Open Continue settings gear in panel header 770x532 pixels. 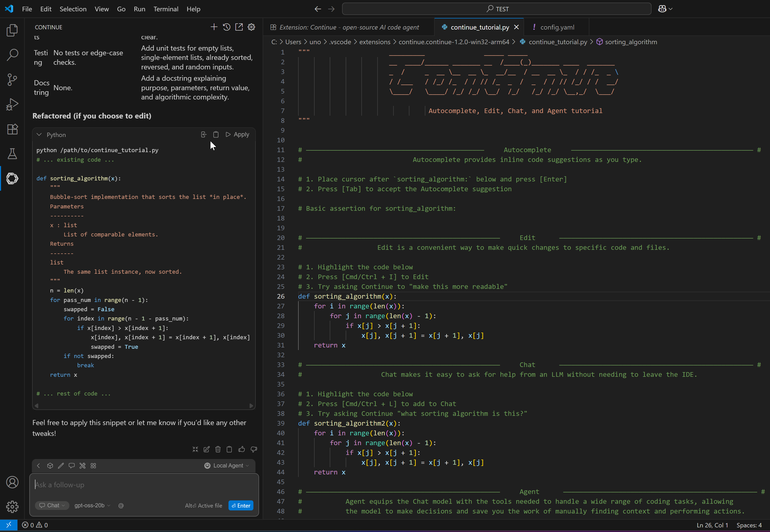tap(252, 27)
